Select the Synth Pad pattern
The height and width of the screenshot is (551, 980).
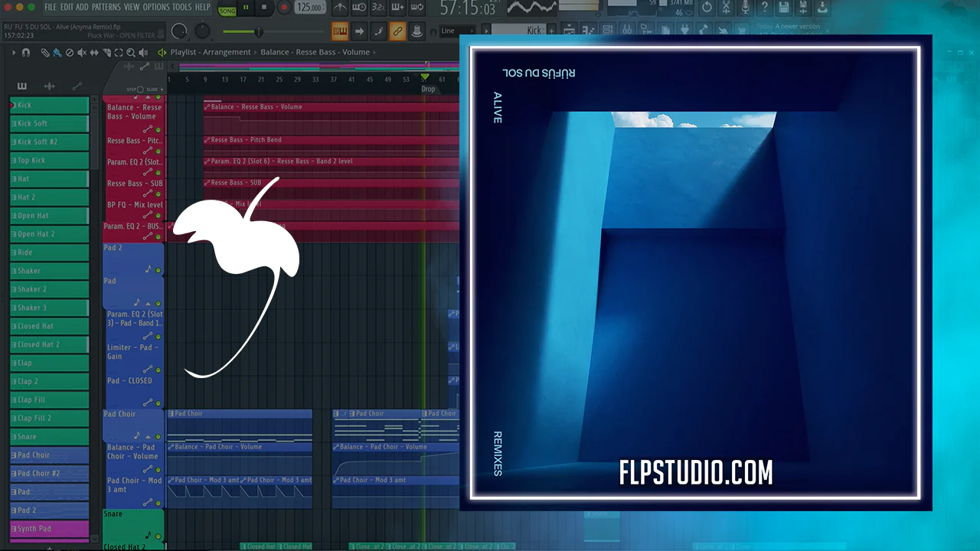[50, 529]
